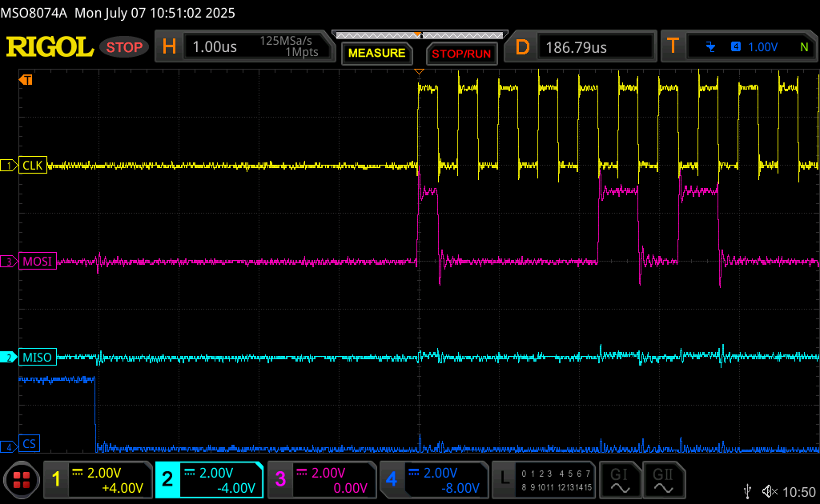820x504 pixels.
Task: Select the channel 2 ground marker beside MISO
Action: pos(9,358)
